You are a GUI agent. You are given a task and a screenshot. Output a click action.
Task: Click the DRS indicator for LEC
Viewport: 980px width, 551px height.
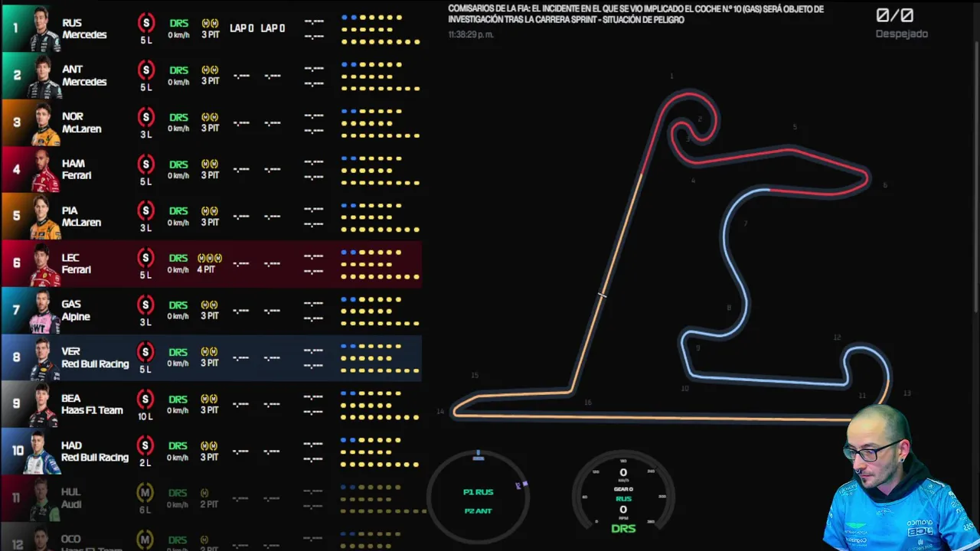click(178, 259)
